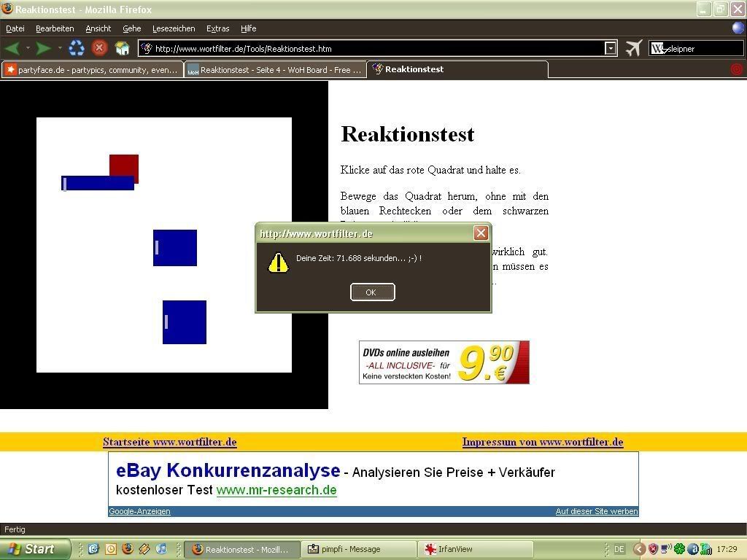
Task: Click the green Forward arrow button
Action: (44, 48)
